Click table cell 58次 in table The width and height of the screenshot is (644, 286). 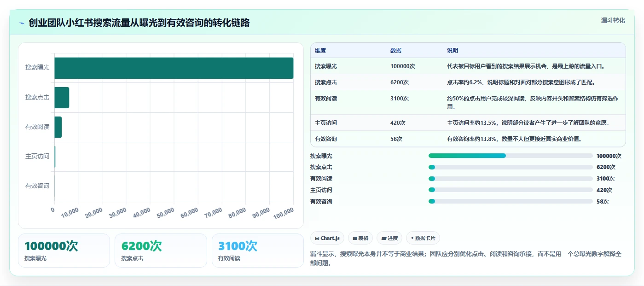(396, 139)
